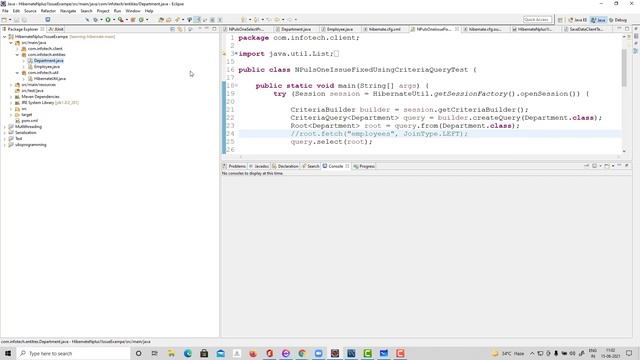Select the Java perspective button
640x360 pixels.
pos(598,20)
